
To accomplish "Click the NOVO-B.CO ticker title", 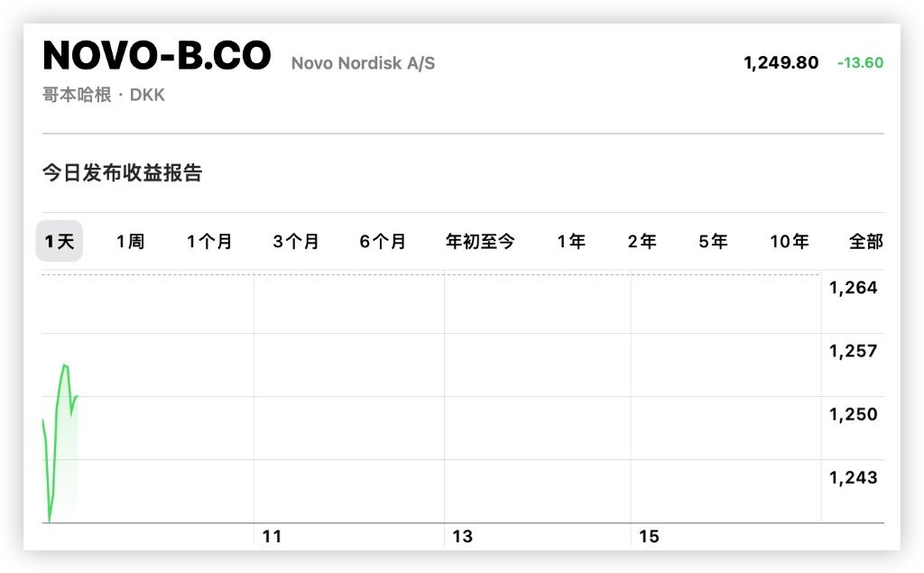I will tap(157, 56).
